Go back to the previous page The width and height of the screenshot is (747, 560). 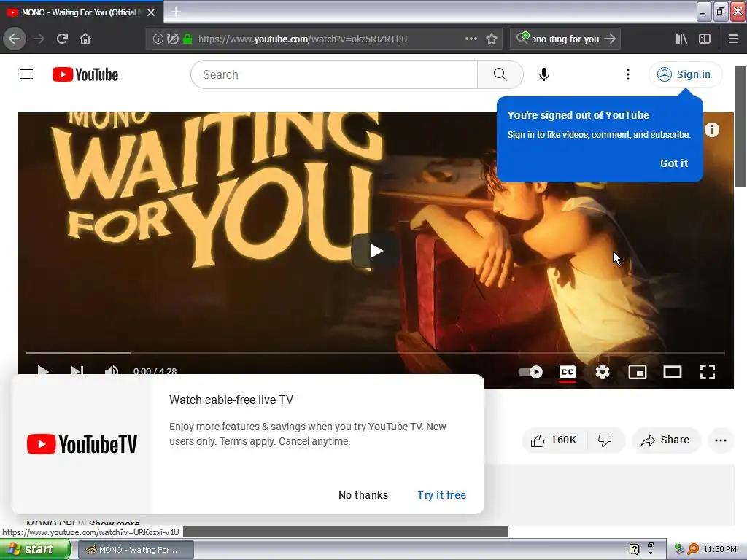[15, 39]
